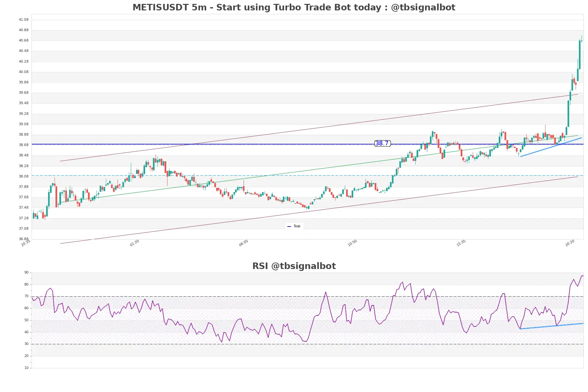
Task: Click the 40.08 price axis label
Action: 23,72
